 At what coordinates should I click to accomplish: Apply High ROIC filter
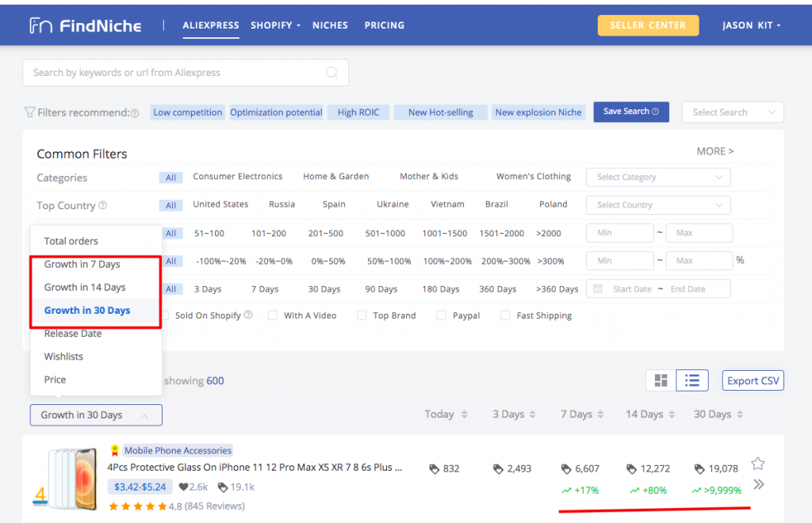(358, 113)
